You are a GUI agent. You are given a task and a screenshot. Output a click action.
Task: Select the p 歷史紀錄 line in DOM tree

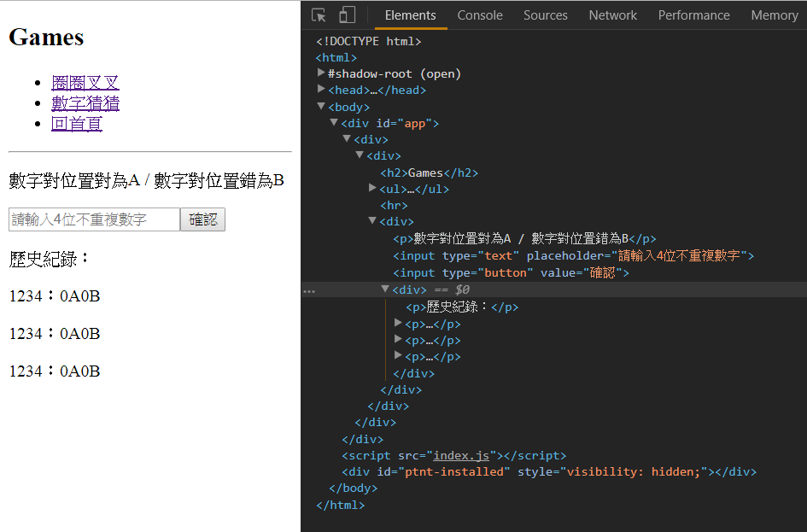462,307
